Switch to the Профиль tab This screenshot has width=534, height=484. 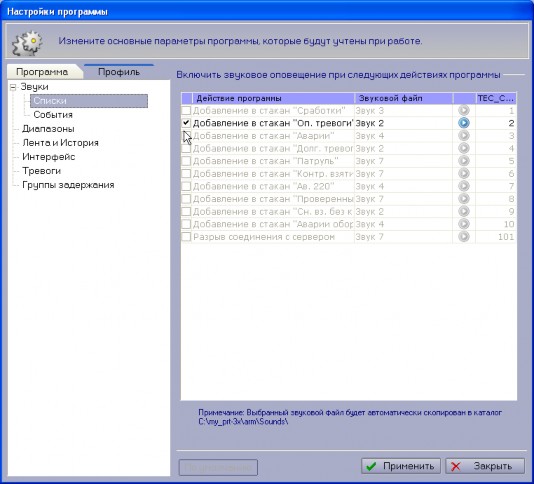pyautogui.click(x=119, y=72)
